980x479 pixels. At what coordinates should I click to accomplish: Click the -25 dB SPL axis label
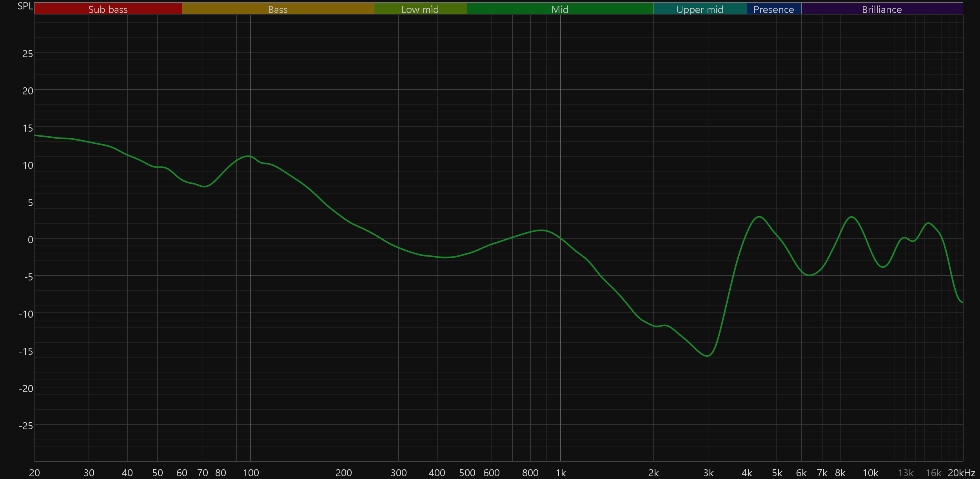coord(26,426)
